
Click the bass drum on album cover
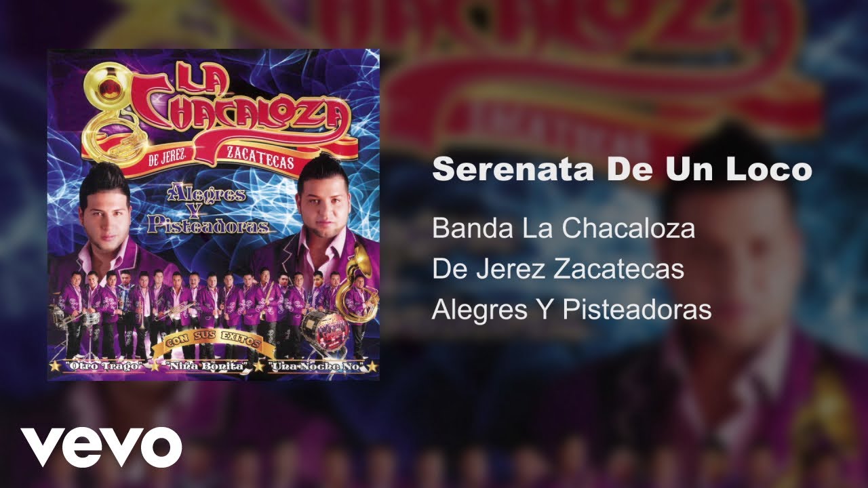point(324,328)
